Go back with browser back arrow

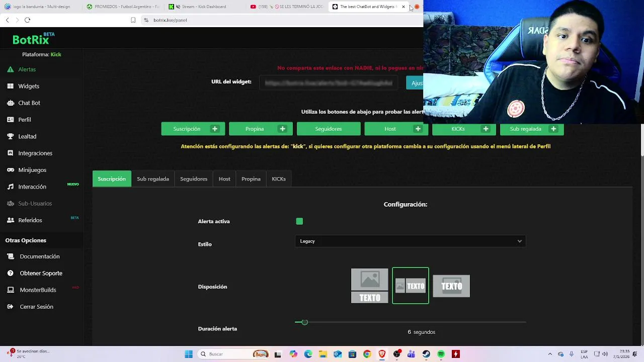click(x=7, y=20)
